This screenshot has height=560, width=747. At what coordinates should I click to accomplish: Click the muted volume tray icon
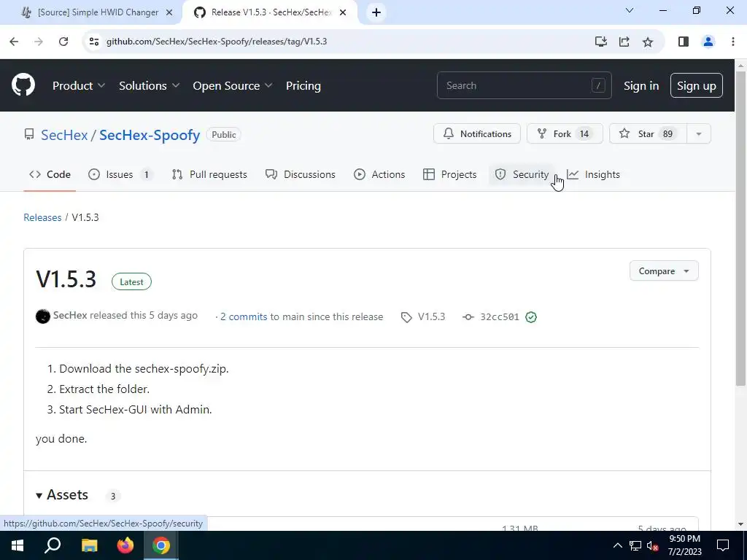(653, 545)
